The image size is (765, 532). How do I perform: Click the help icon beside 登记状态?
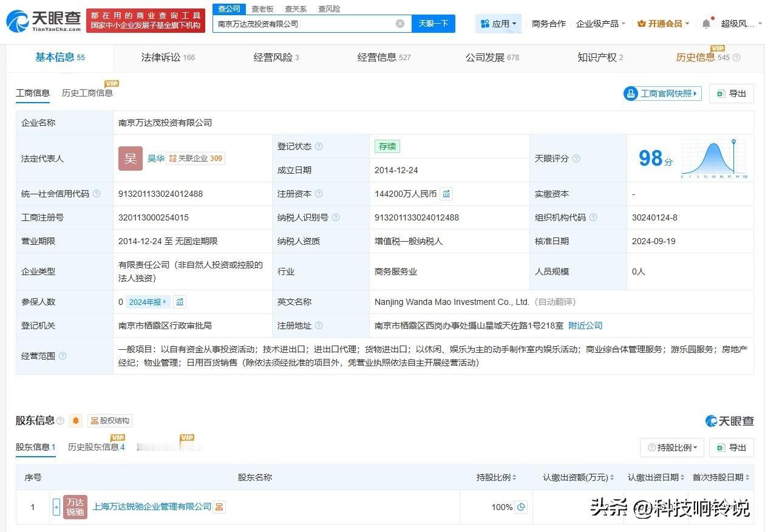[319, 146]
